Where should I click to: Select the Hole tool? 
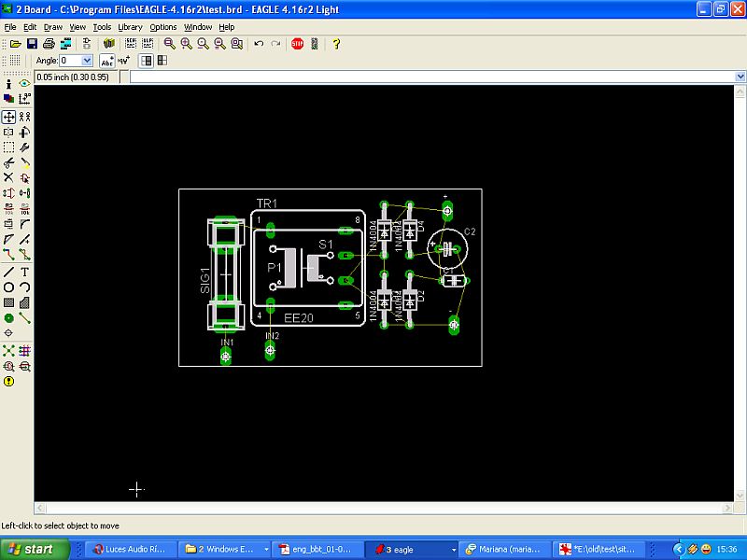pyautogui.click(x=8, y=333)
